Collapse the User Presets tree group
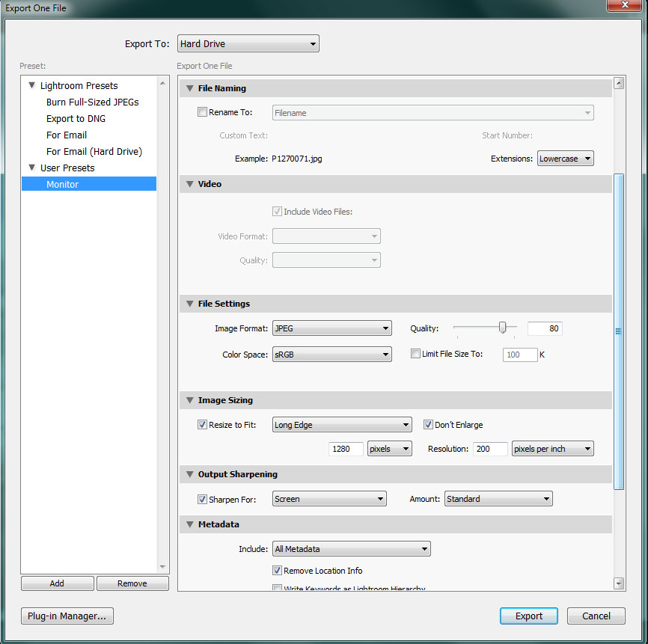 pyautogui.click(x=32, y=168)
